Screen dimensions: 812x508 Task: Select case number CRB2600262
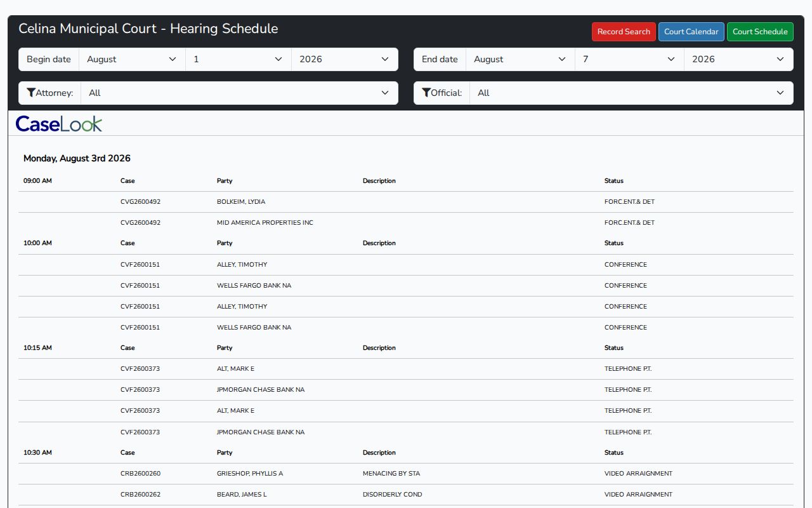tap(140, 495)
